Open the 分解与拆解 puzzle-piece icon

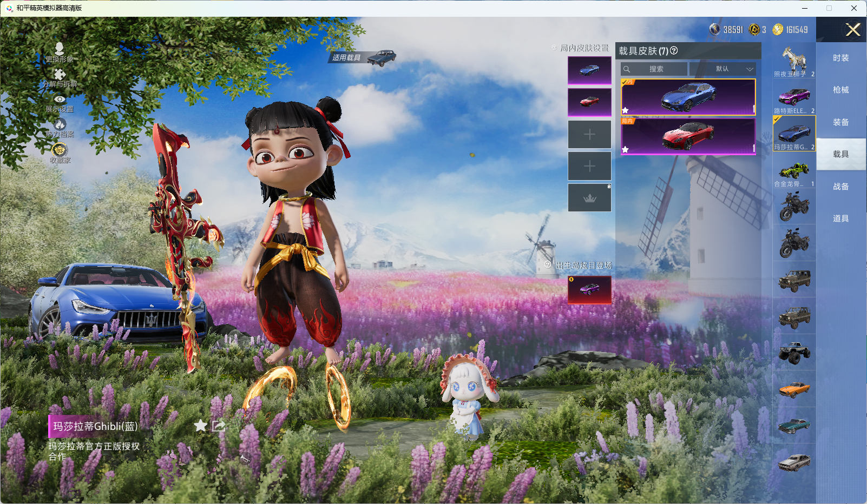(60, 78)
